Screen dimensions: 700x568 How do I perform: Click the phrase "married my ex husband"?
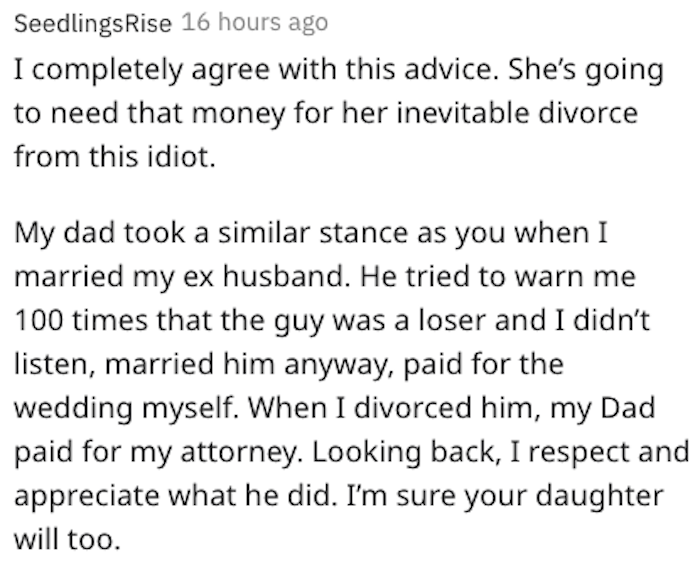tap(182, 277)
